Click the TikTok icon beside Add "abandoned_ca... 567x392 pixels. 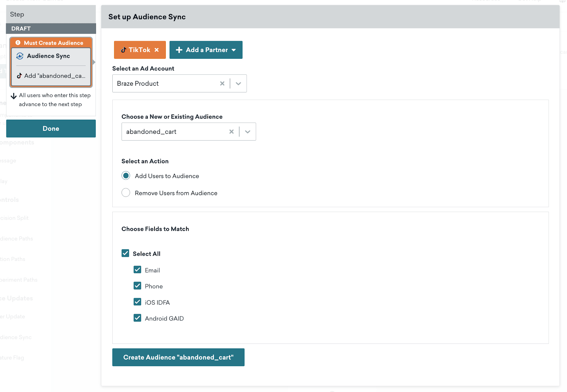click(19, 76)
